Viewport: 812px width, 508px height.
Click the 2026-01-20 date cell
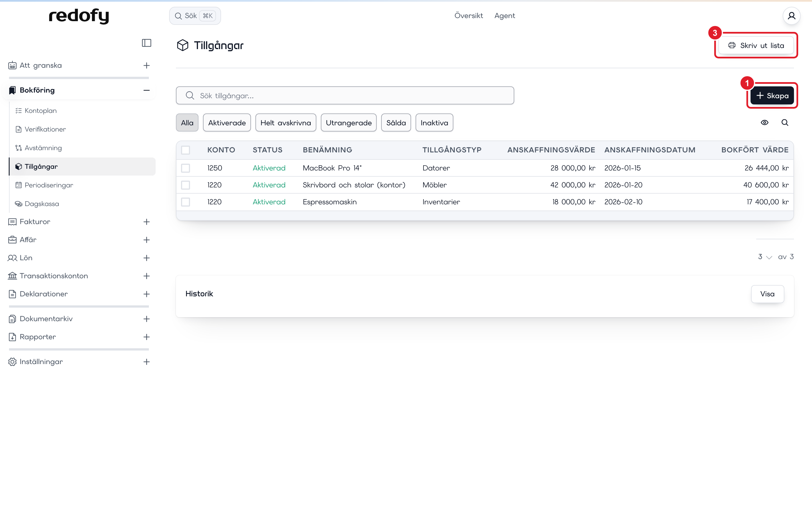623,185
